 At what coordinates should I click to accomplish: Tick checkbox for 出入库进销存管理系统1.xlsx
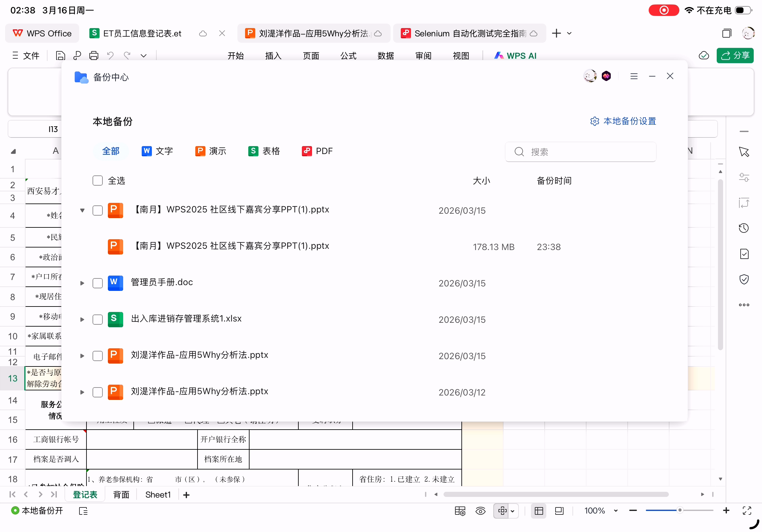98,320
